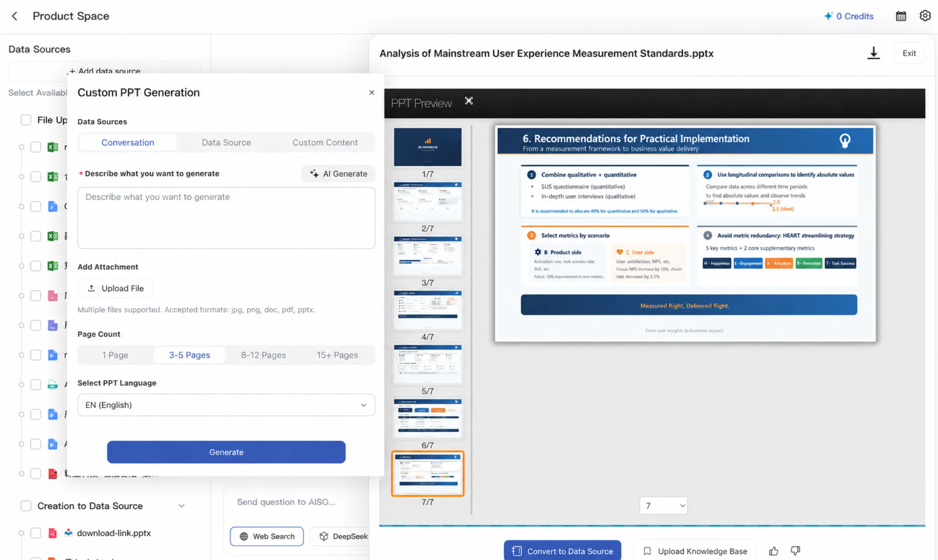Click Upload Knowledge Base
Viewport: 938px width, 560px height.
point(695,551)
